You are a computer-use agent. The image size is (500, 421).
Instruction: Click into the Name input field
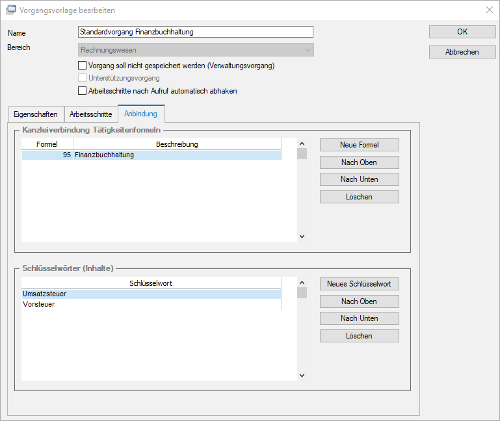[196, 32]
